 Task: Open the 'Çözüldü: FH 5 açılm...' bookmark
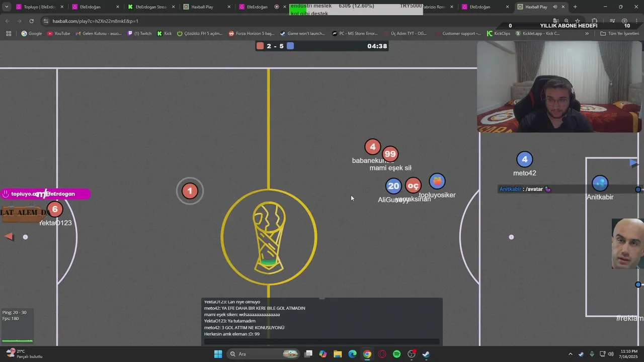point(200,34)
